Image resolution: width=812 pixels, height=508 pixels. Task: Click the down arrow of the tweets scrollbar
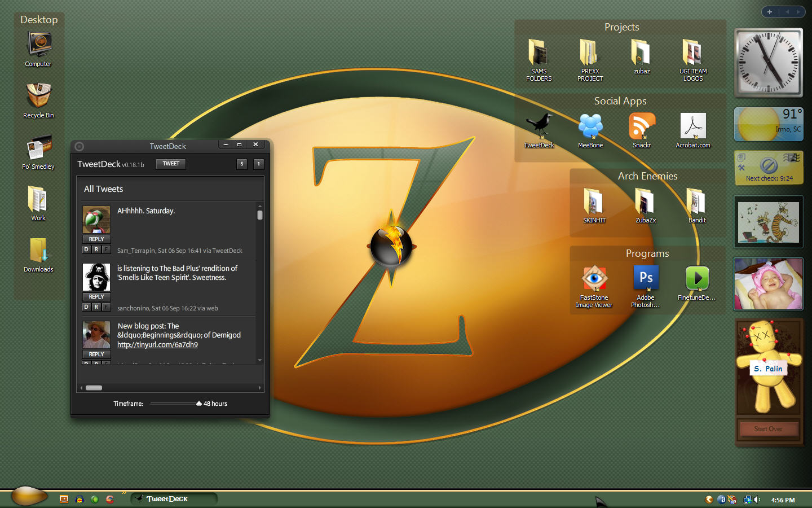[260, 360]
